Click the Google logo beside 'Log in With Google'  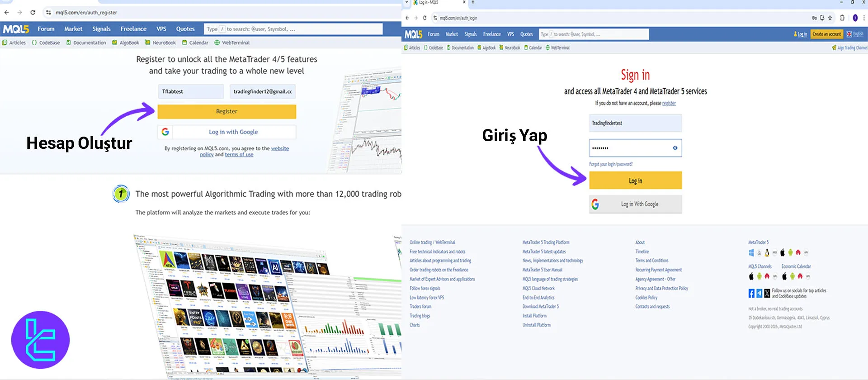[595, 204]
